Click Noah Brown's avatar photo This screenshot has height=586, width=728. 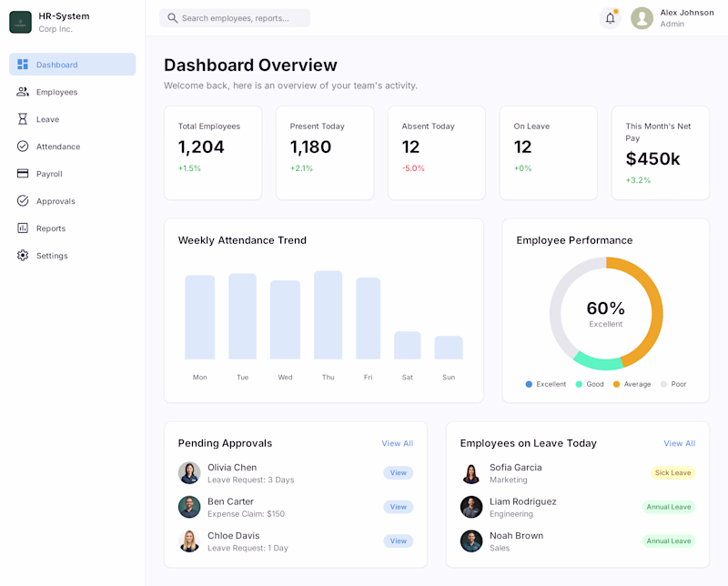[471, 541]
